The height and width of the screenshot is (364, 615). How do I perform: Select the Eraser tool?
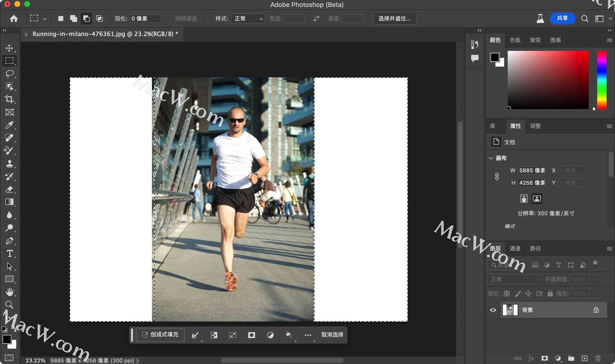(x=9, y=189)
